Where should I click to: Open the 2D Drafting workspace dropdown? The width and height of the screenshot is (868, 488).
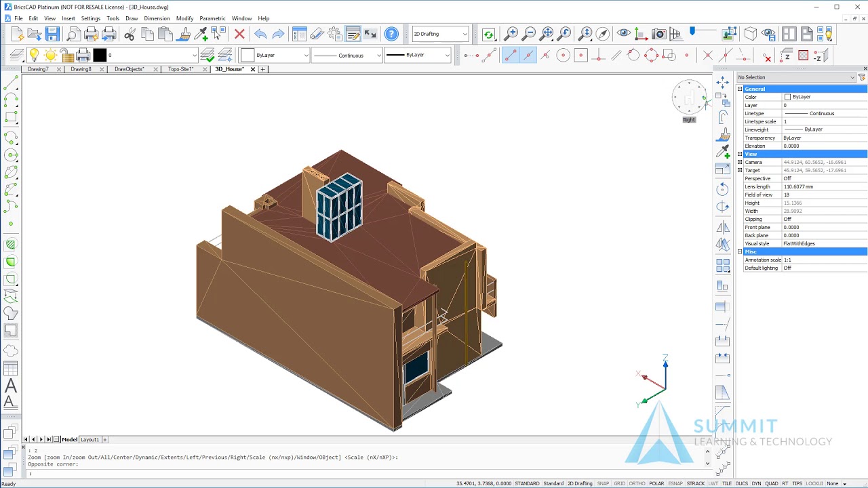click(440, 34)
